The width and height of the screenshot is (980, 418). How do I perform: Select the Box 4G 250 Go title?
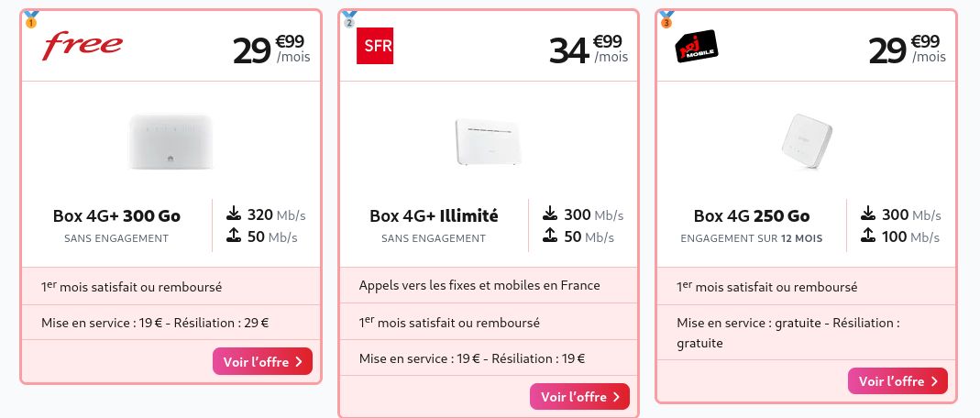(x=752, y=216)
